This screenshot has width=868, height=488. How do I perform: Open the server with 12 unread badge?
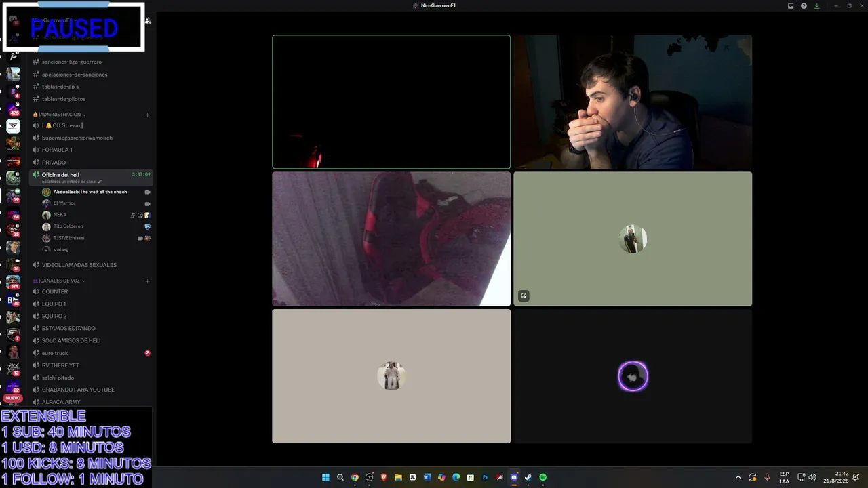tap(14, 370)
